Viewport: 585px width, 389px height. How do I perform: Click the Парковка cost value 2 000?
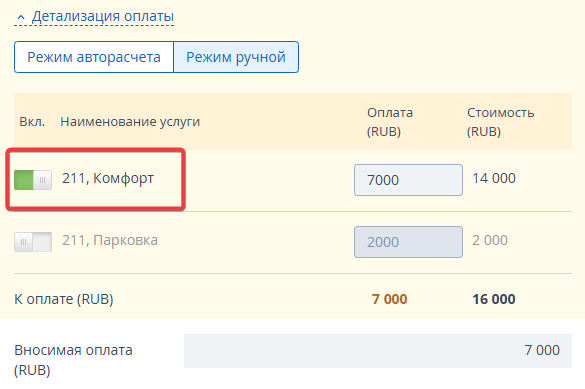[x=490, y=240]
